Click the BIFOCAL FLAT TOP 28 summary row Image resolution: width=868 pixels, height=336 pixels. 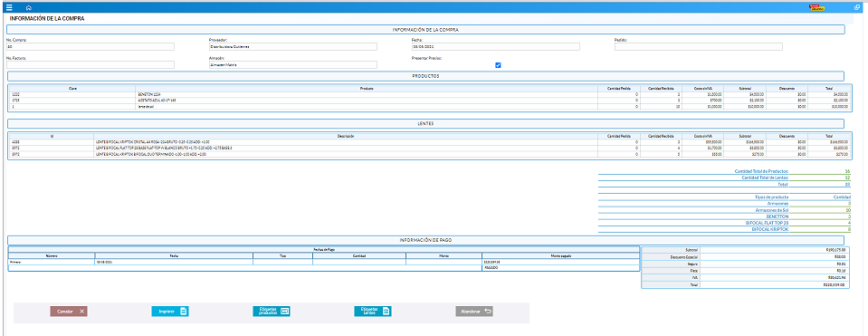coord(724,223)
